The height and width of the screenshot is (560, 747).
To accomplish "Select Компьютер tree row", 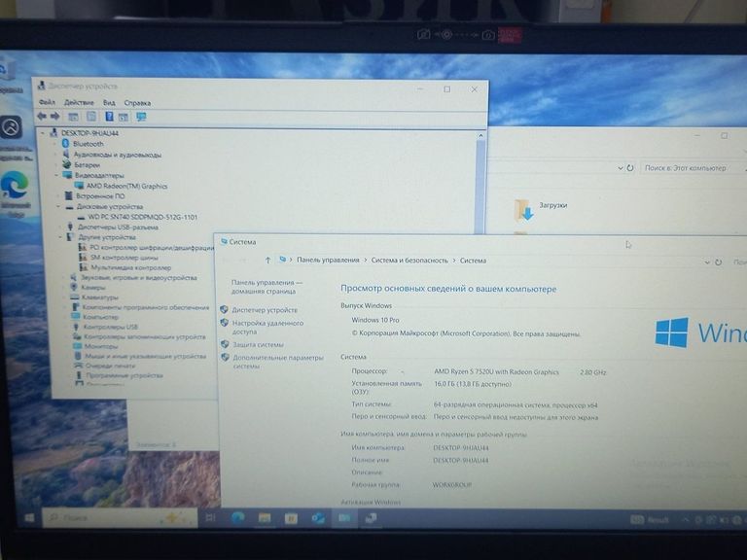I will tap(100, 317).
